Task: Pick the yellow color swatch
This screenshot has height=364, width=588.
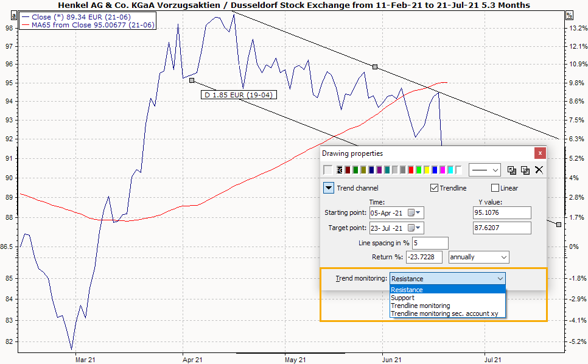Action: [x=427, y=170]
